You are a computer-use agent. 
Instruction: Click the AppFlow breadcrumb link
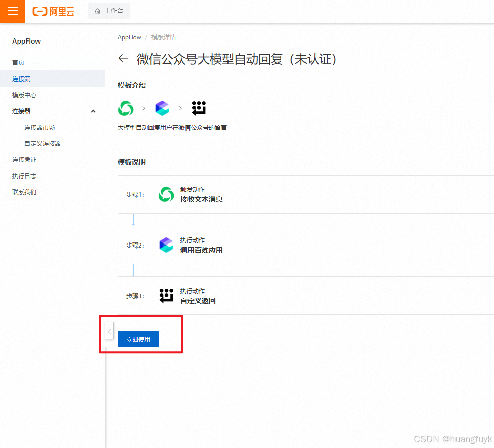tap(129, 37)
